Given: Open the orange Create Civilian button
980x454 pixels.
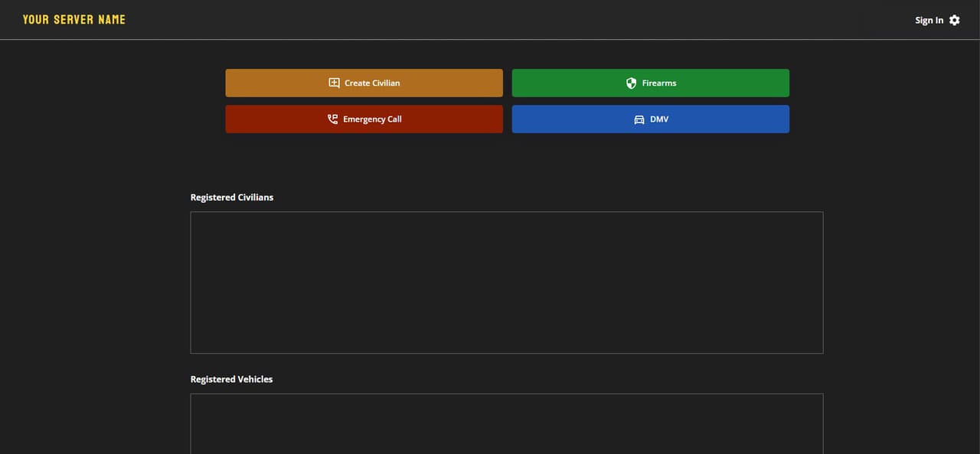Looking at the screenshot, I should (x=364, y=83).
